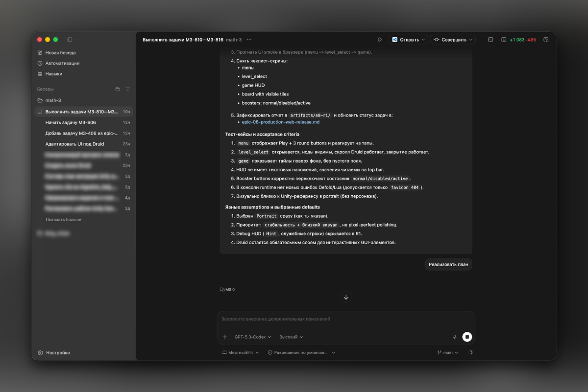Click the 10ч timestamp on active conversation
The image size is (588, 392).
coord(126,112)
